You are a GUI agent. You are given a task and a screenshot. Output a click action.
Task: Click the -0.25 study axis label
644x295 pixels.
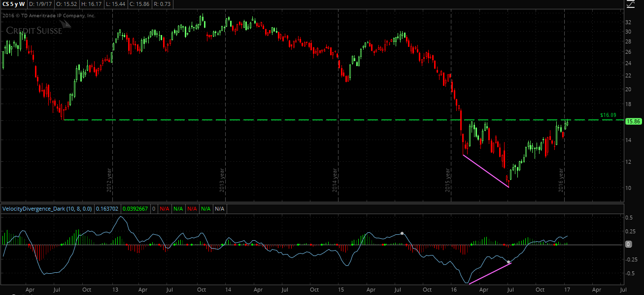[x=632, y=259]
